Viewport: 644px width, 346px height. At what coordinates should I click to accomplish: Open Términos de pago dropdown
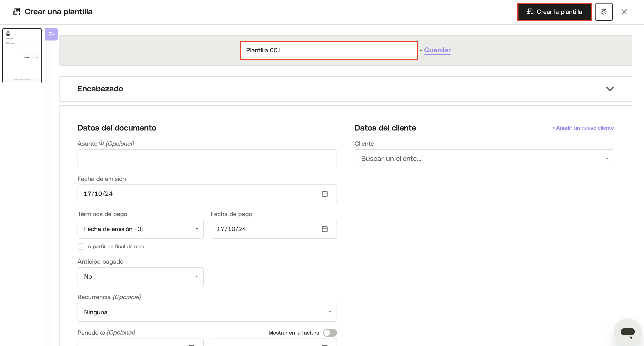pos(141,229)
